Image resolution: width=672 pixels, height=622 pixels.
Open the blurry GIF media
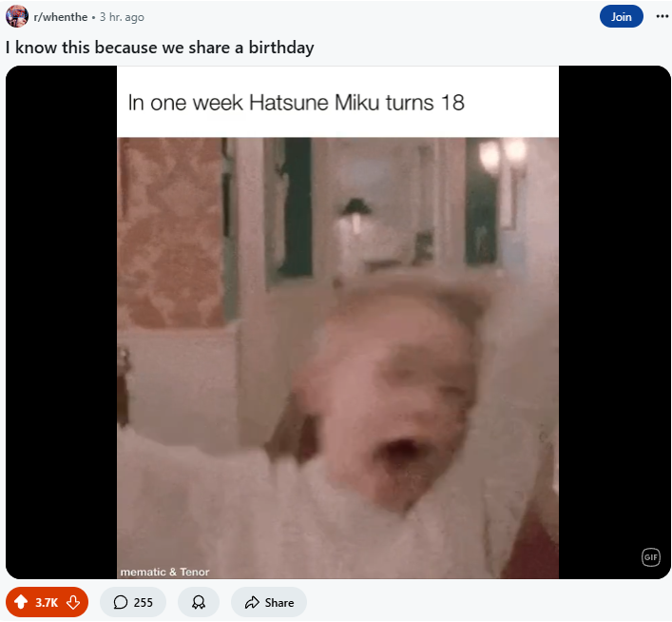click(337, 358)
